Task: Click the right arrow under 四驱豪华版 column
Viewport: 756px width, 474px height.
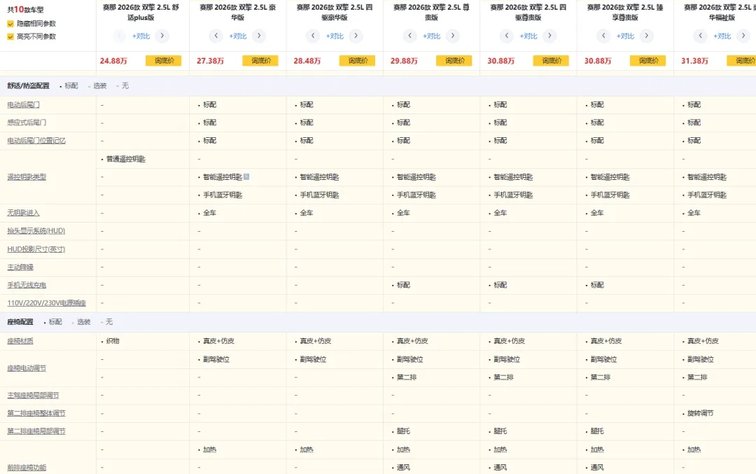Action: (x=358, y=36)
